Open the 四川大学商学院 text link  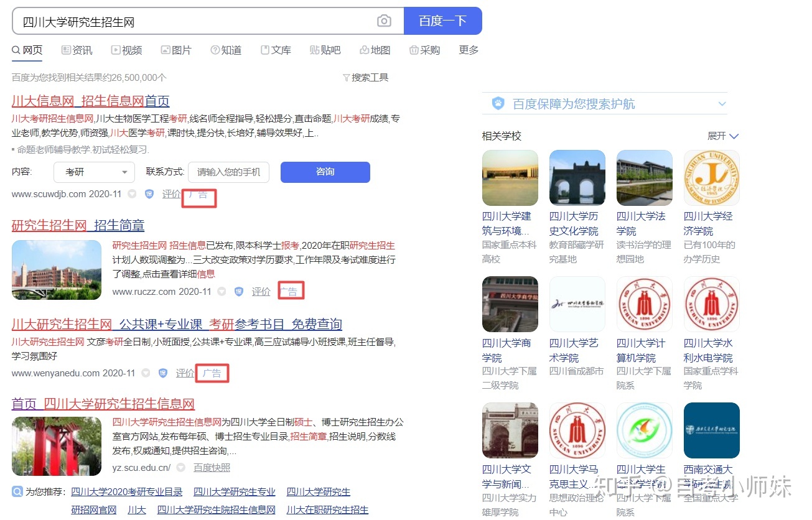click(x=506, y=350)
